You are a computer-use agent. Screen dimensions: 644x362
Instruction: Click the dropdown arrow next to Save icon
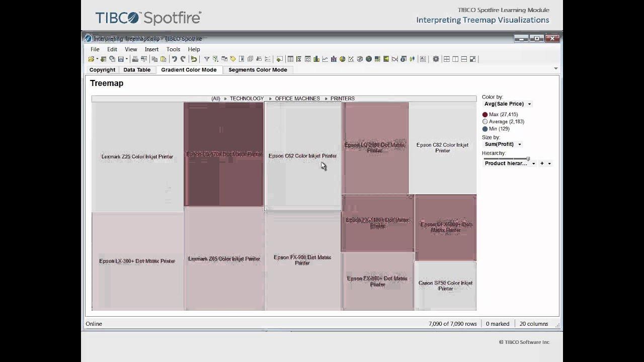pyautogui.click(x=127, y=59)
